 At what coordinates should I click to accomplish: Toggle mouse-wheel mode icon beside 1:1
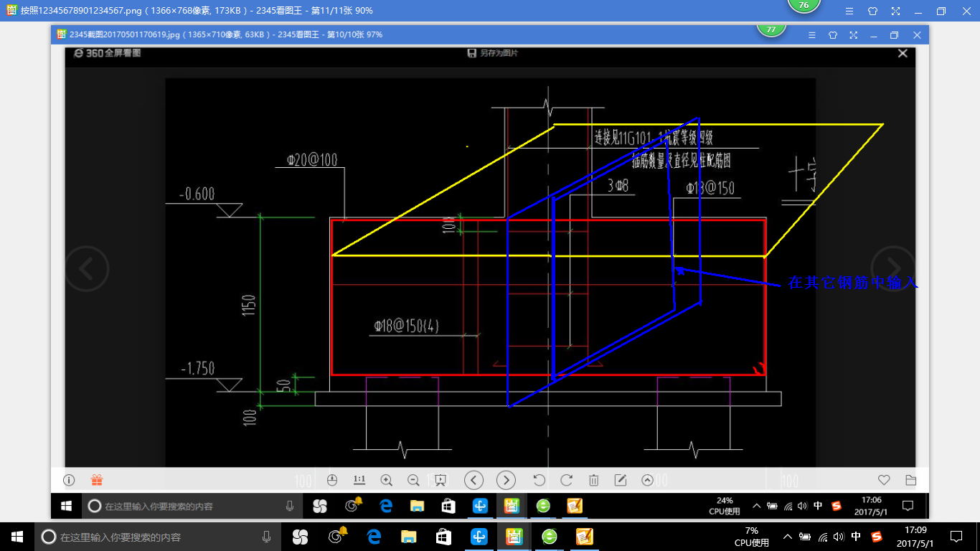pyautogui.click(x=332, y=480)
